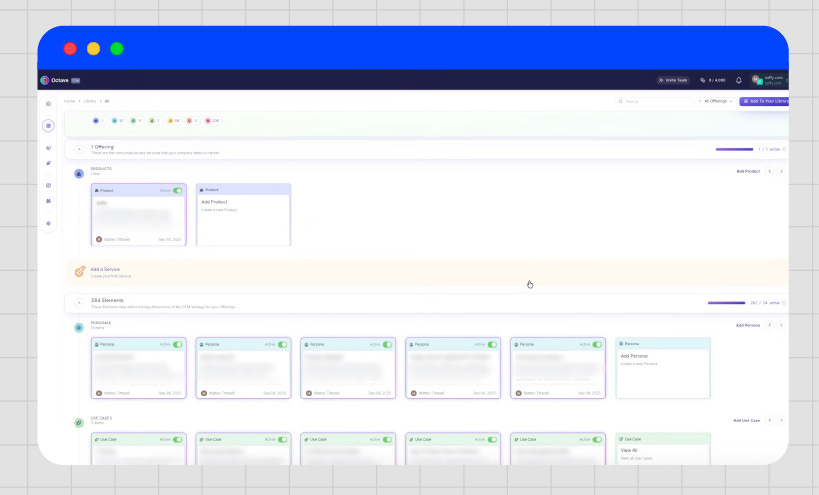Click the Add a Service box icon
Screen dimensions: 819x495
point(80,272)
